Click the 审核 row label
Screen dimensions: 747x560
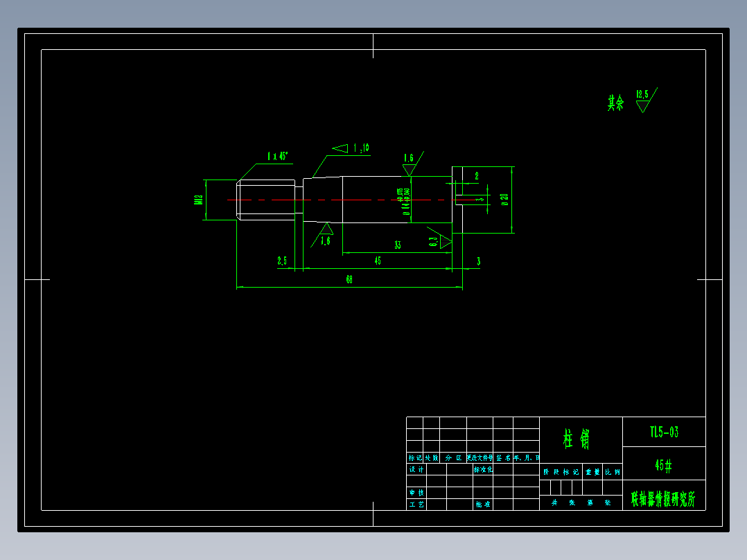416,492
